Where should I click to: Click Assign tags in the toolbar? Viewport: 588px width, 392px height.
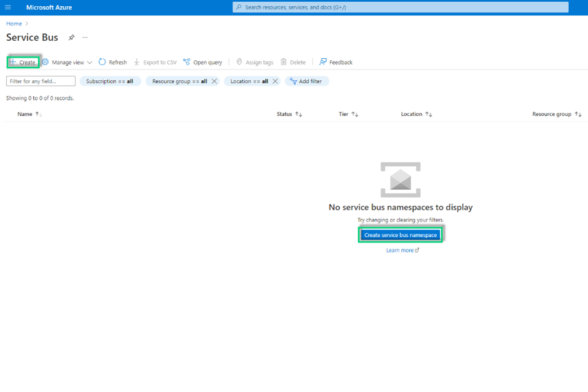tap(254, 62)
